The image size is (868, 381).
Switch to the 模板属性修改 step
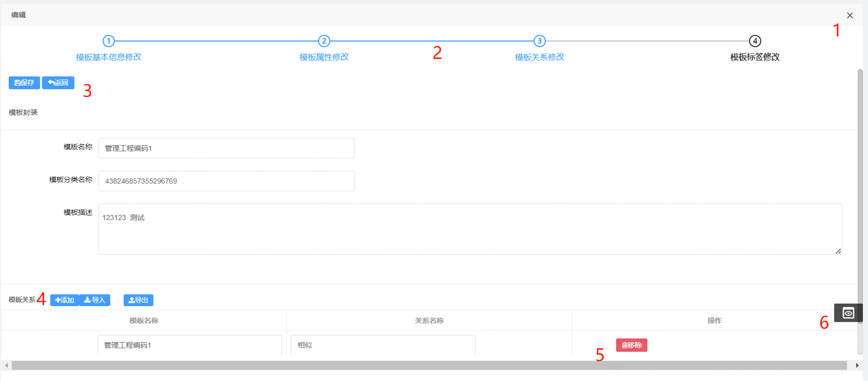[324, 57]
